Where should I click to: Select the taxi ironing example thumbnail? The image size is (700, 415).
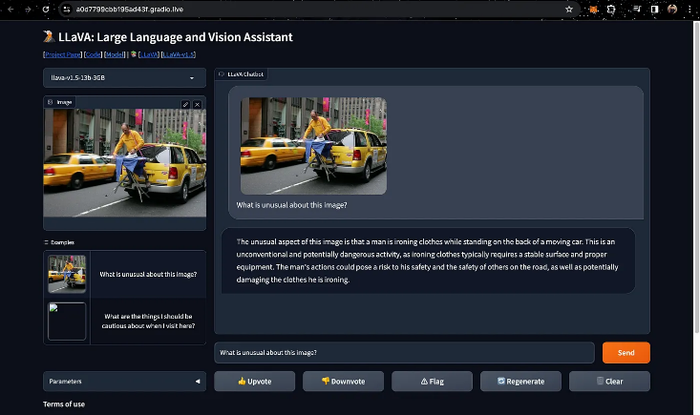67,274
